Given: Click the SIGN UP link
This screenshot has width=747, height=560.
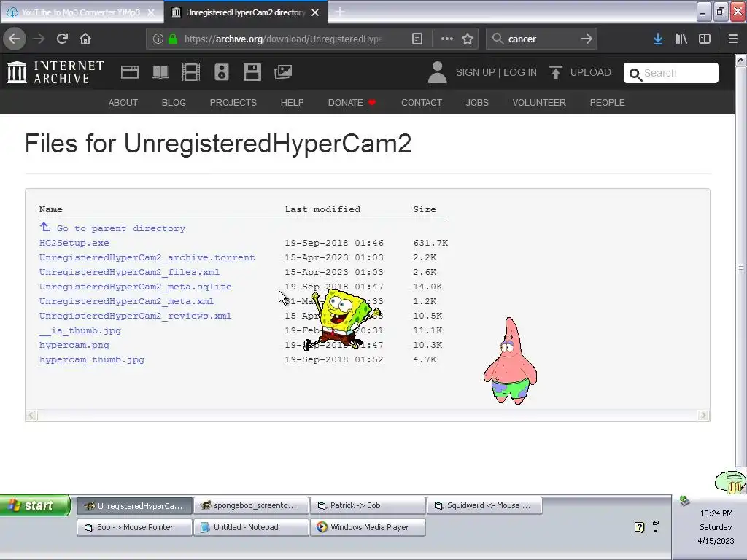Looking at the screenshot, I should pyautogui.click(x=476, y=72).
